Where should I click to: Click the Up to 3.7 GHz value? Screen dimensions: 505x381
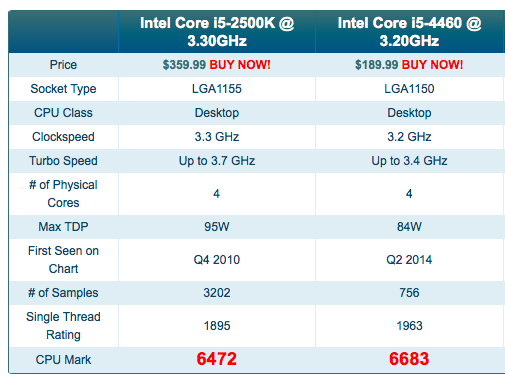click(x=217, y=161)
